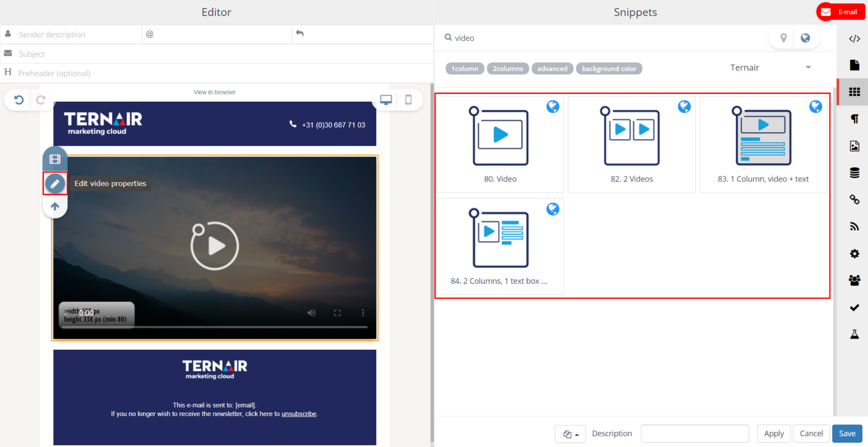Open the flask test icon in sidebar

854,334
